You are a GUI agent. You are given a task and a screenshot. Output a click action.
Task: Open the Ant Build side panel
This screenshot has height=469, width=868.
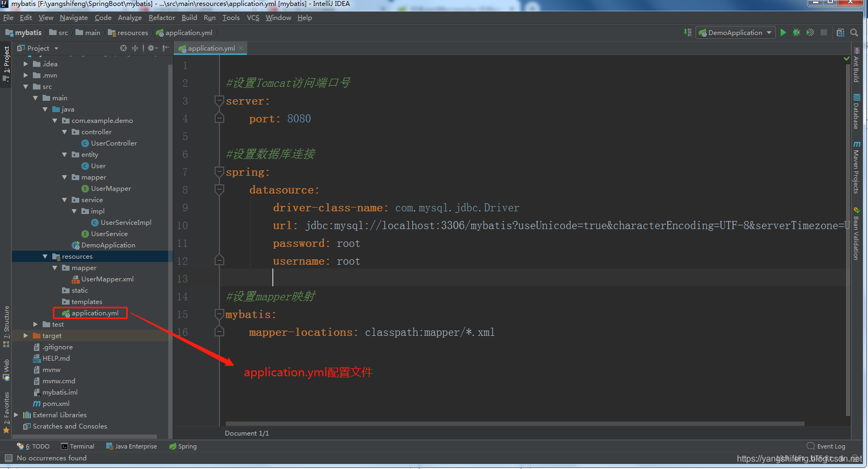(856, 65)
